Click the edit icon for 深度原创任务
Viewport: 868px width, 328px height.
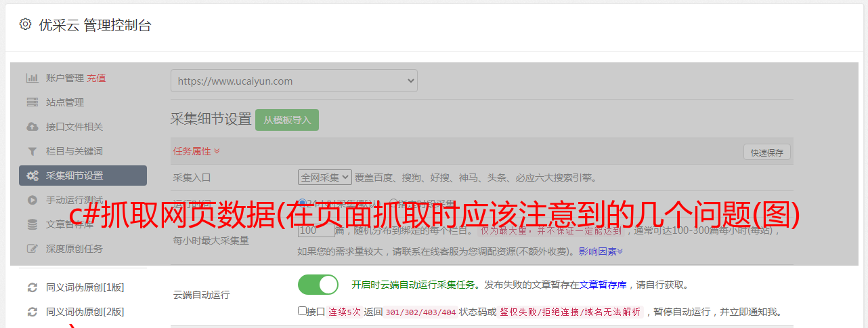tap(32, 249)
